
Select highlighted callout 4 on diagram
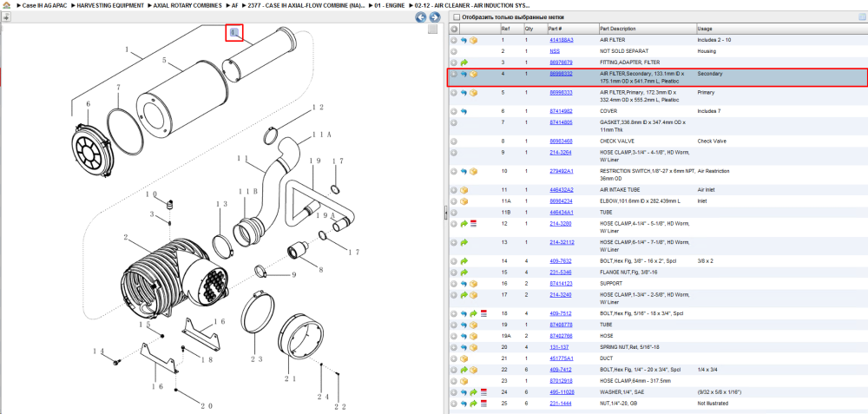pos(234,33)
